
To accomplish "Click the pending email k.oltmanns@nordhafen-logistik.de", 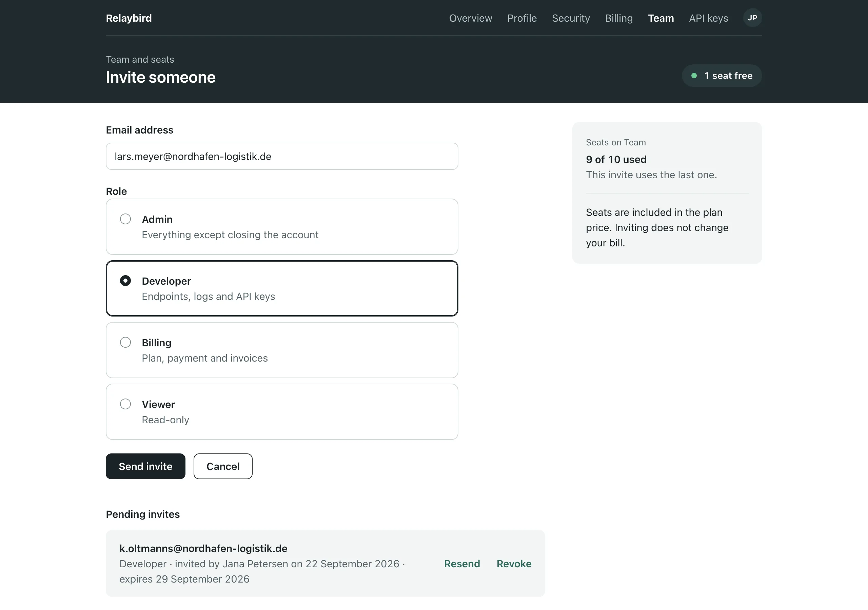I will (203, 548).
